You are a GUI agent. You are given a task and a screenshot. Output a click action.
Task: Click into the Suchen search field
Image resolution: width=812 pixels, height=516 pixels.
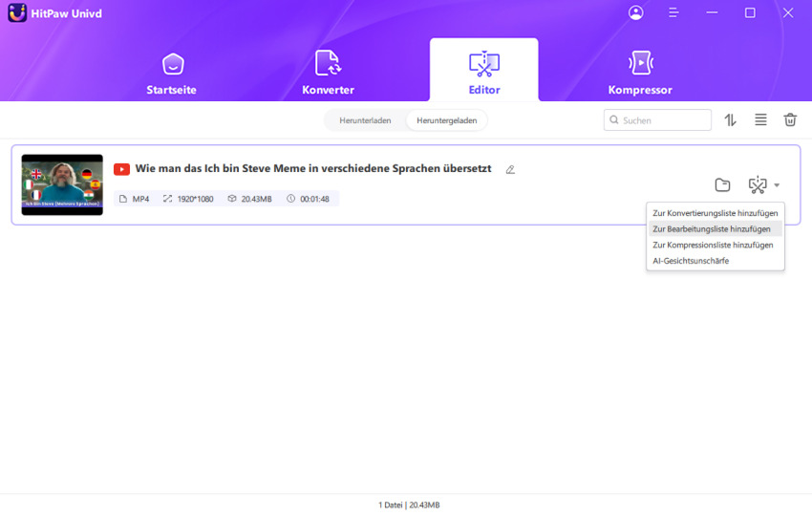(x=657, y=120)
